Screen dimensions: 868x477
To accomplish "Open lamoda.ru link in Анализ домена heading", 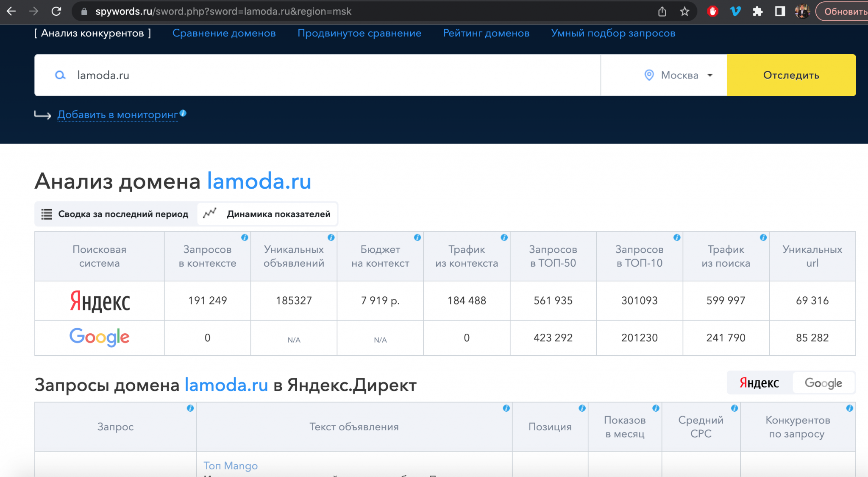I will click(259, 181).
